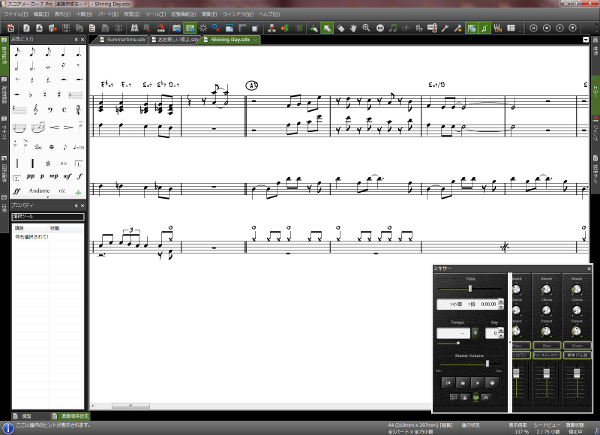The image size is (600, 435).
Task: Click the print toolbar icon
Action: pos(105,28)
